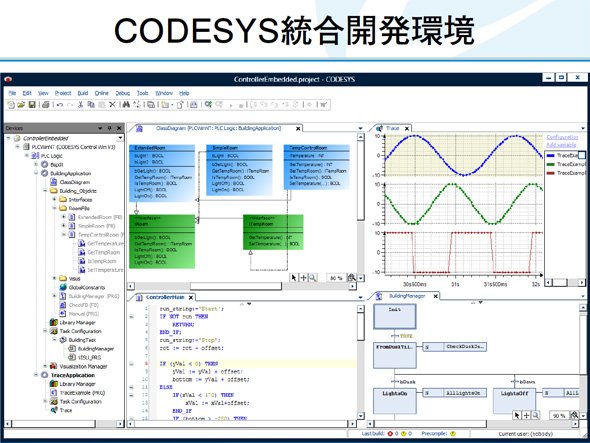The width and height of the screenshot is (590, 443).
Task: Expand the Interfaces folder
Action: point(54,199)
